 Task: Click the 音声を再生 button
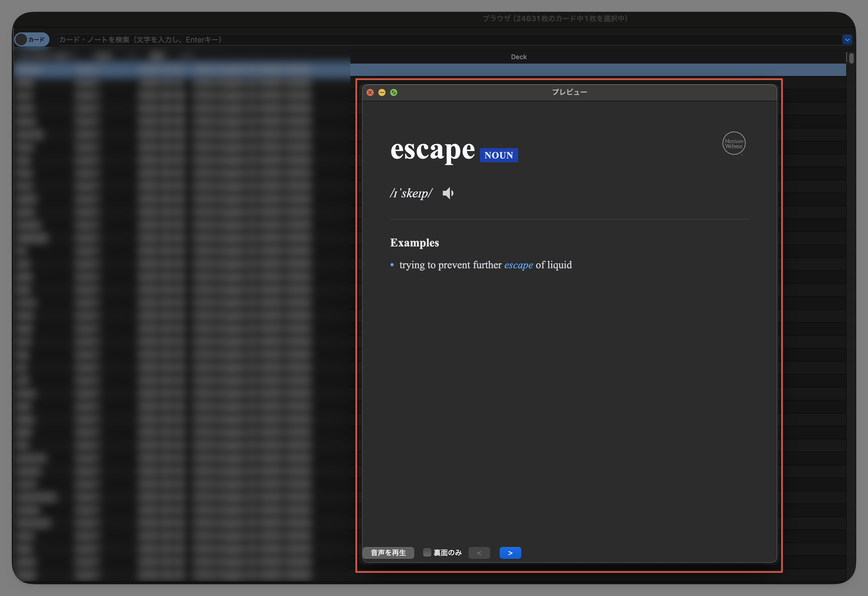pos(388,553)
